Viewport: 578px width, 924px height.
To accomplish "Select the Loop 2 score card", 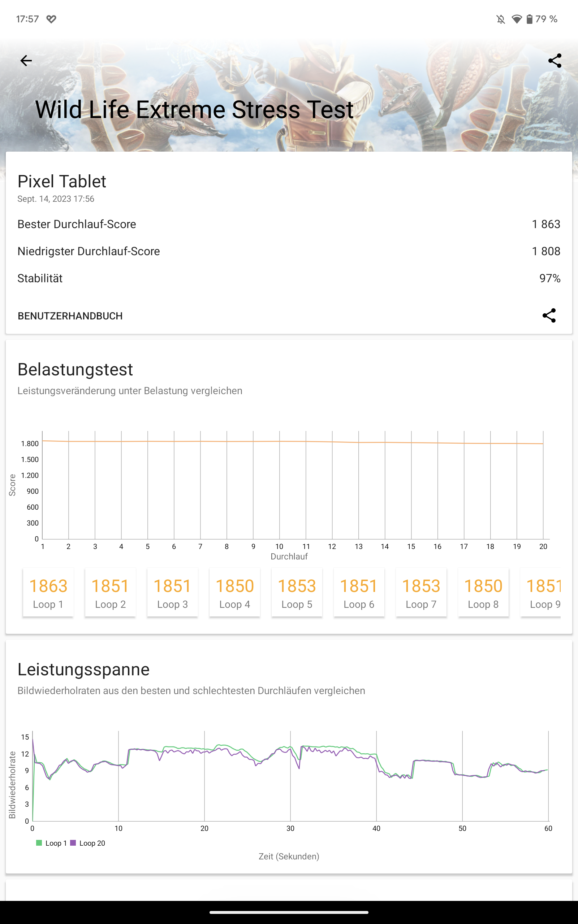I will [x=110, y=592].
